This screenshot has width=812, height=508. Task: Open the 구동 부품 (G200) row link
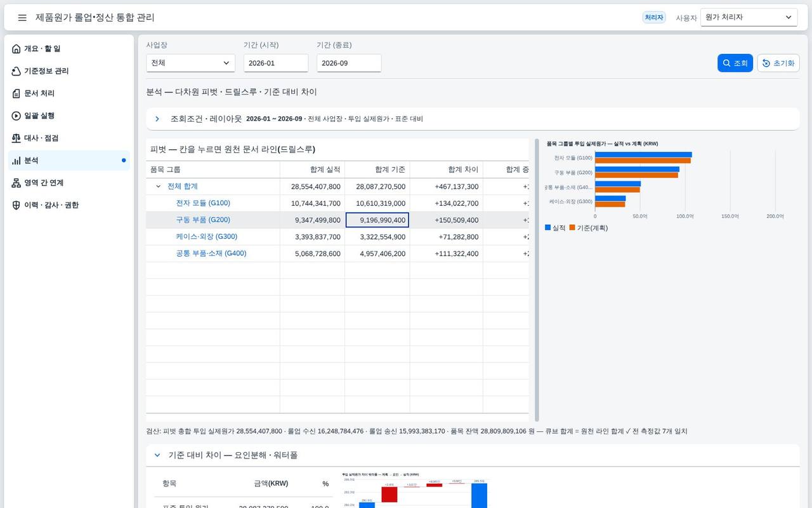(x=203, y=220)
